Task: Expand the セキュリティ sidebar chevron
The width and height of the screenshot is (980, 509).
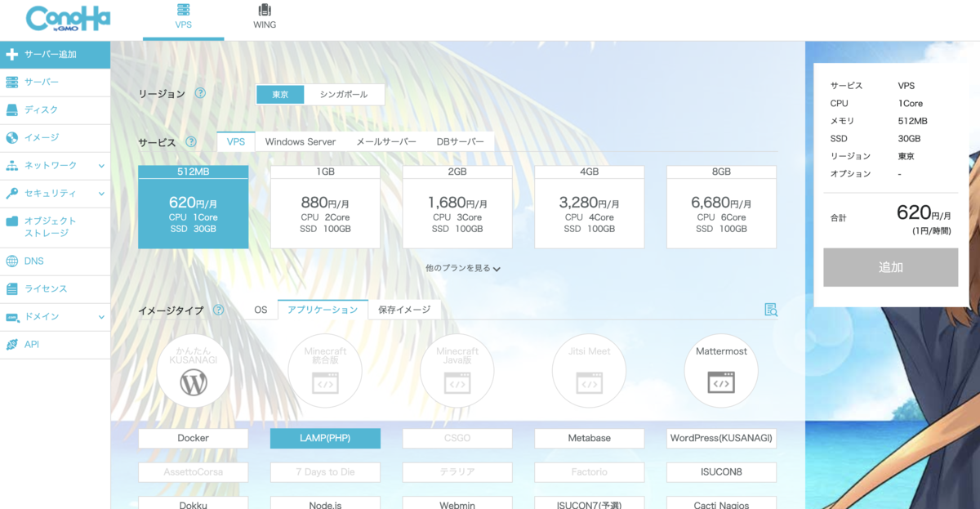Action: point(101,194)
